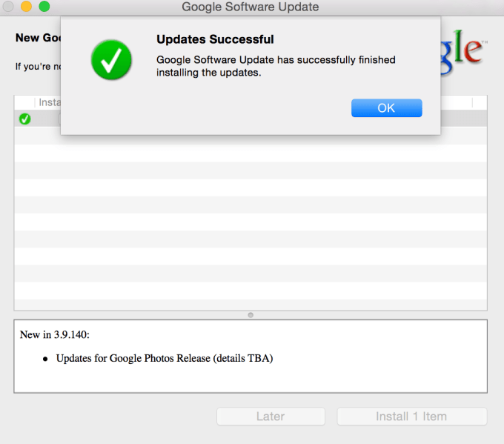Click the Install 1 Item button

[x=412, y=417]
